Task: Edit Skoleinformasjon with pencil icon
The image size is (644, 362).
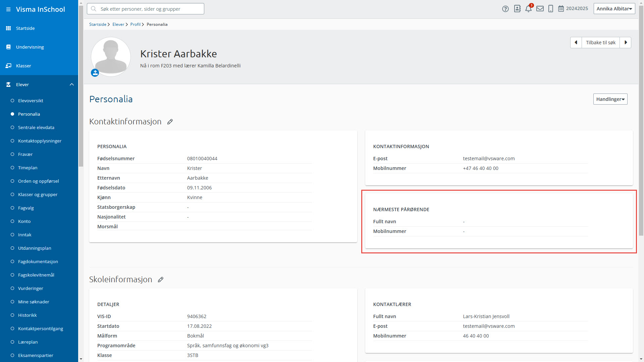Action: [x=161, y=280]
